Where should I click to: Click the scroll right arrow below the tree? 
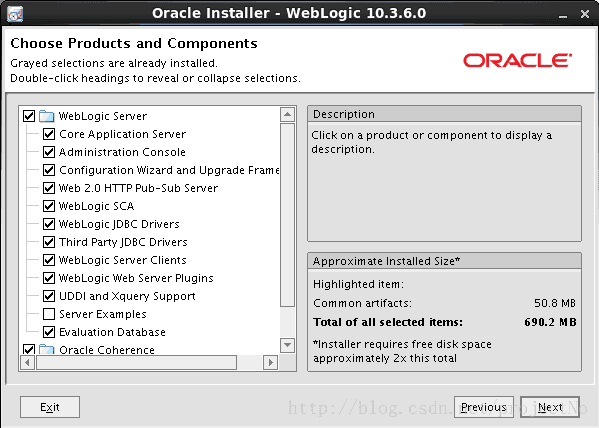270,362
